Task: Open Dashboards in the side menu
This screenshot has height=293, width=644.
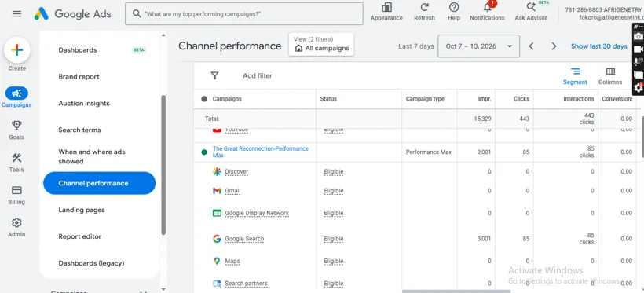Action: 78,50
